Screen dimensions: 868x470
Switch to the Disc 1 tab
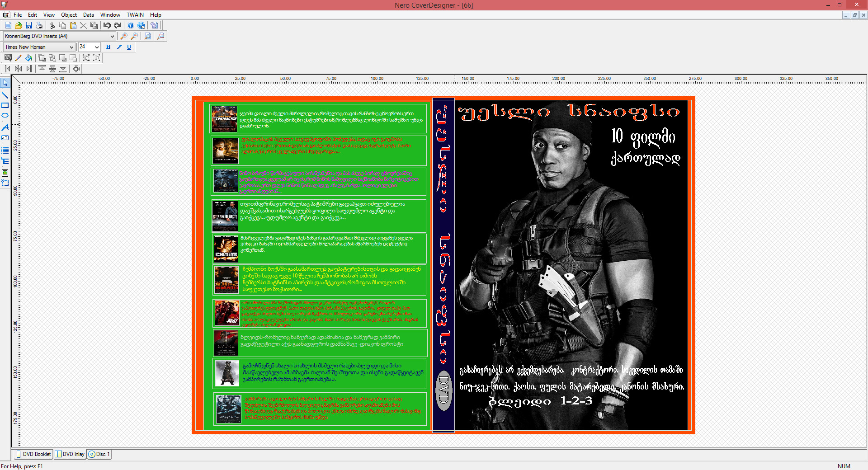click(99, 454)
